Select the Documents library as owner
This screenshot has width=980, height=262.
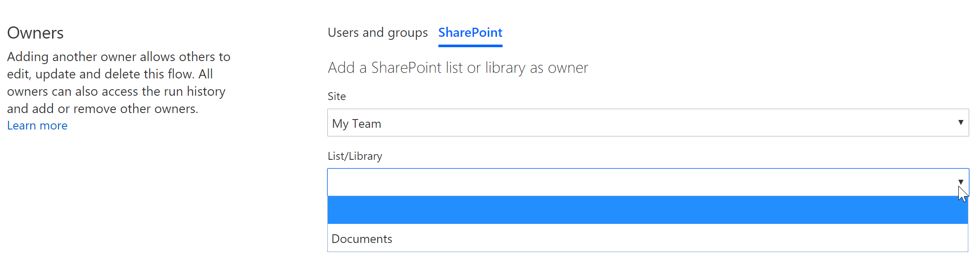[x=361, y=239]
